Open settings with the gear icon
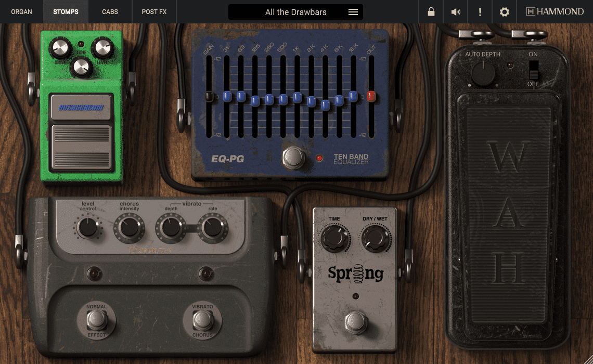 (x=504, y=12)
